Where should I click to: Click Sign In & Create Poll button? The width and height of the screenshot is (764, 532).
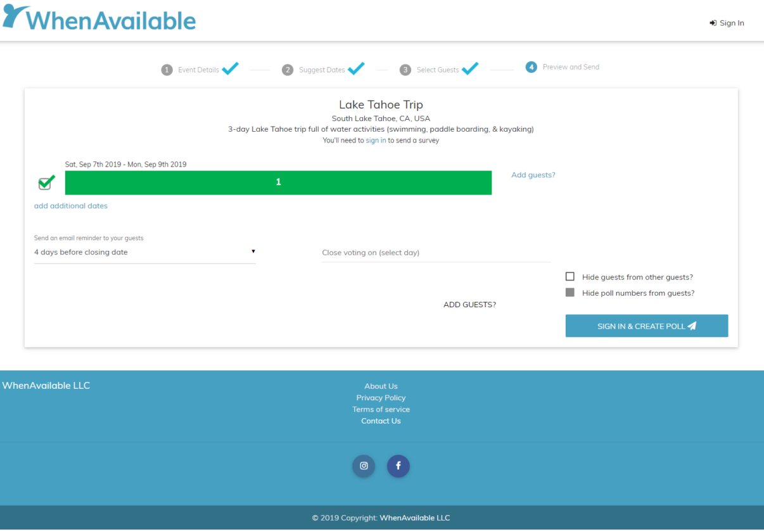647,326
